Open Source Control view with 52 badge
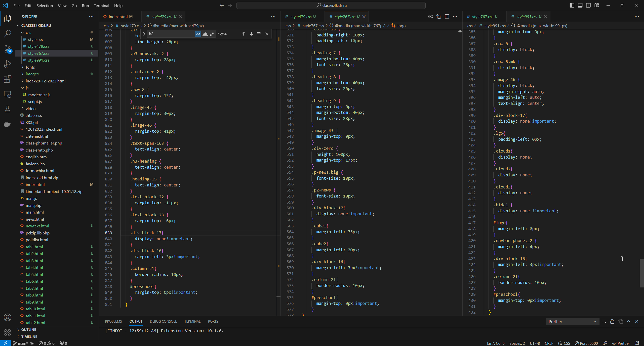The height and width of the screenshot is (346, 644). pyautogui.click(x=8, y=48)
